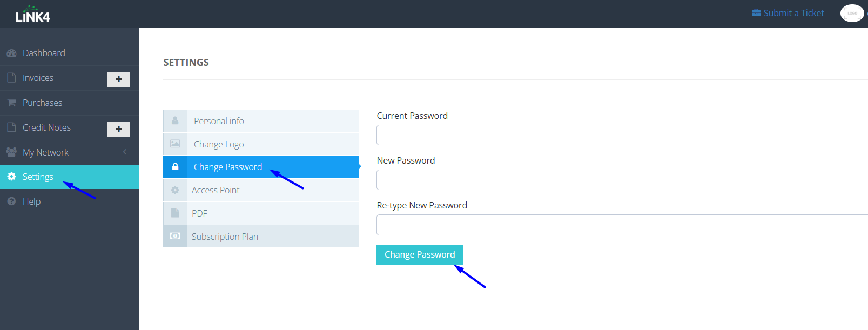Viewport: 868px width, 330px height.
Task: Open the Access Point settings tab
Action: click(x=216, y=190)
